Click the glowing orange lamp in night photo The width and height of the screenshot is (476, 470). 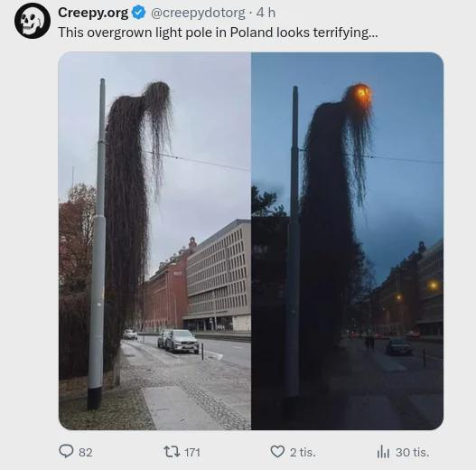[363, 94]
